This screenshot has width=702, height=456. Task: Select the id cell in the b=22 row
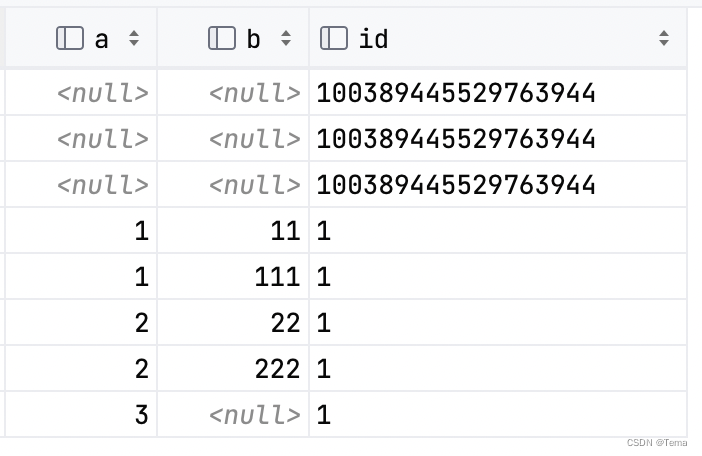tap(498, 323)
